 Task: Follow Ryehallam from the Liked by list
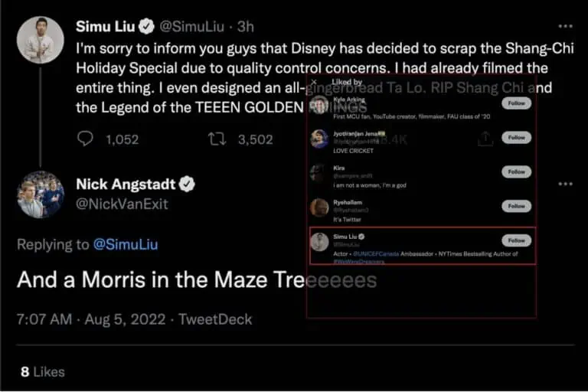pyautogui.click(x=516, y=207)
